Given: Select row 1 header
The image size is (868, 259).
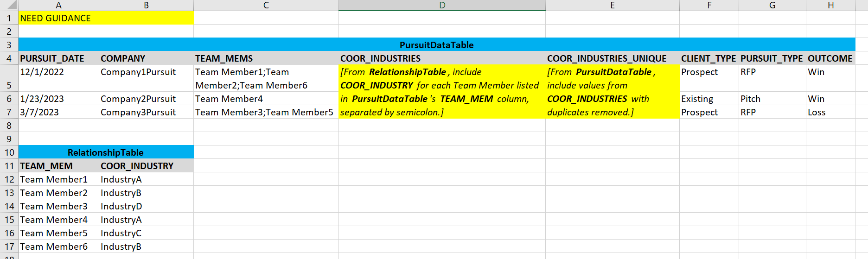Looking at the screenshot, I should point(9,18).
